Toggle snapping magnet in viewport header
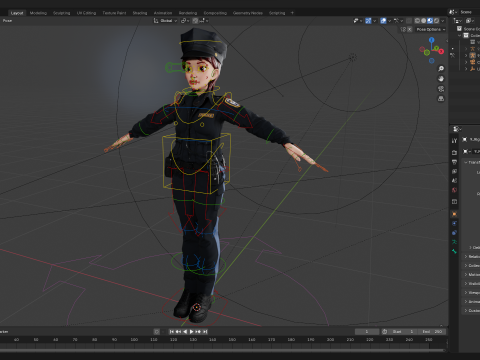Viewport: 480px width, 360px height. pyautogui.click(x=195, y=21)
